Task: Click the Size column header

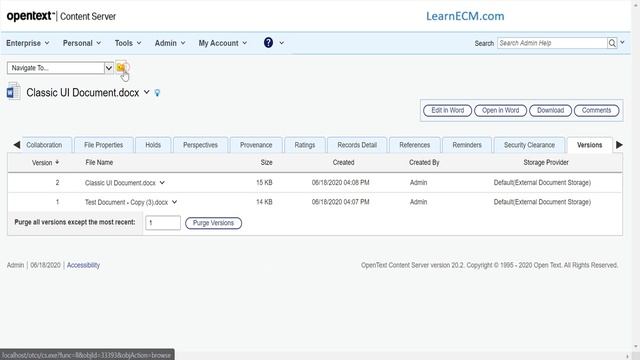Action: pyautogui.click(x=267, y=162)
